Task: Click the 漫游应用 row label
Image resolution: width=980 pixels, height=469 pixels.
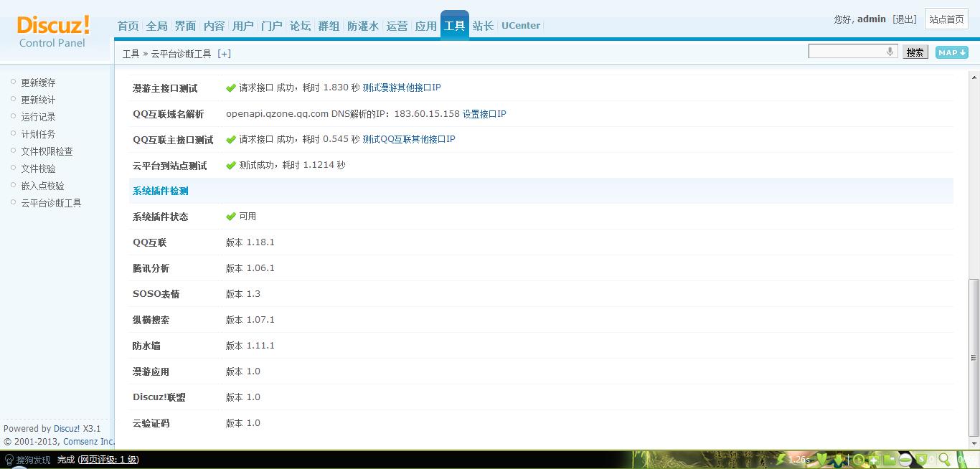Action: click(x=151, y=371)
